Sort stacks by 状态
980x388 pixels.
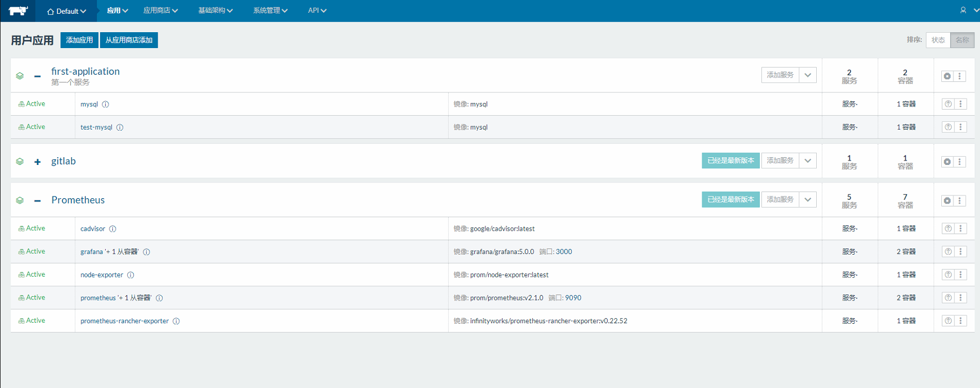pyautogui.click(x=938, y=40)
